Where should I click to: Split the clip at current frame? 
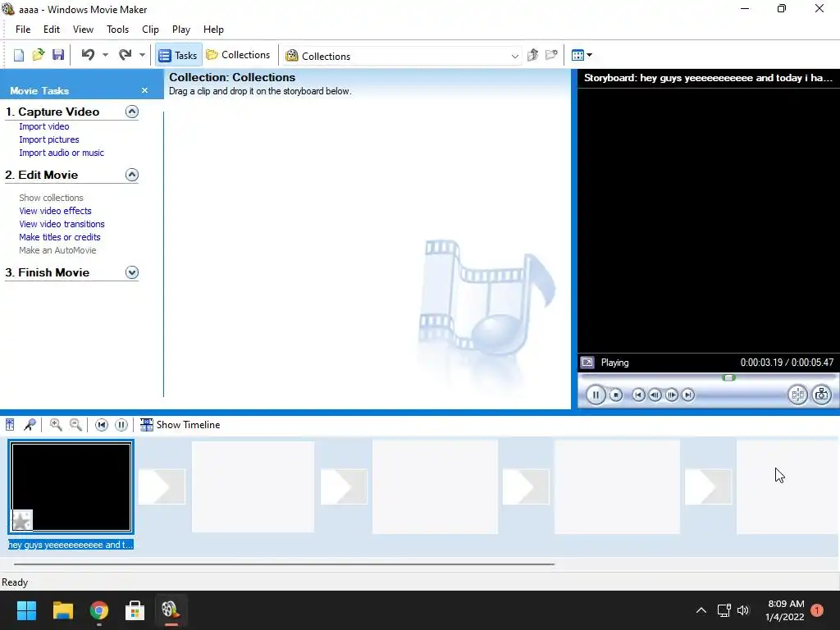(797, 395)
